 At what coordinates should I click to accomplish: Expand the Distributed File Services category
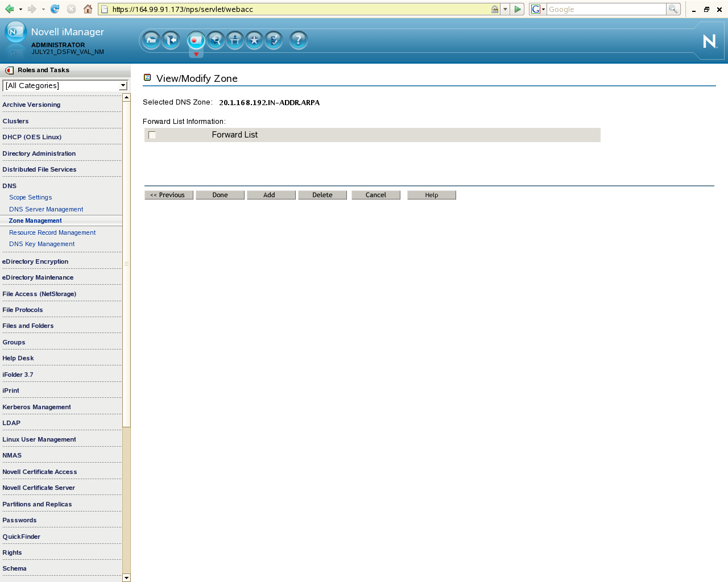coord(39,169)
